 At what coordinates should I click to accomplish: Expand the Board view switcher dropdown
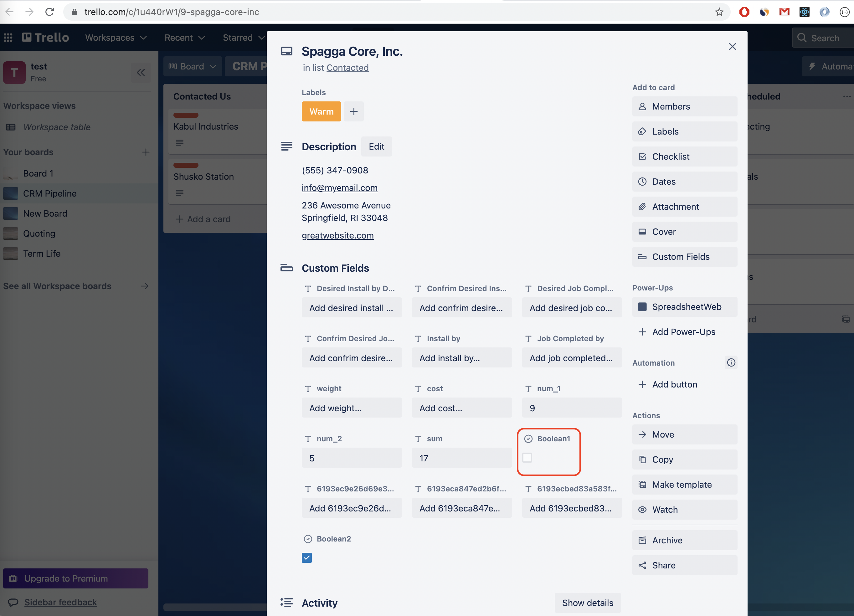[193, 67]
